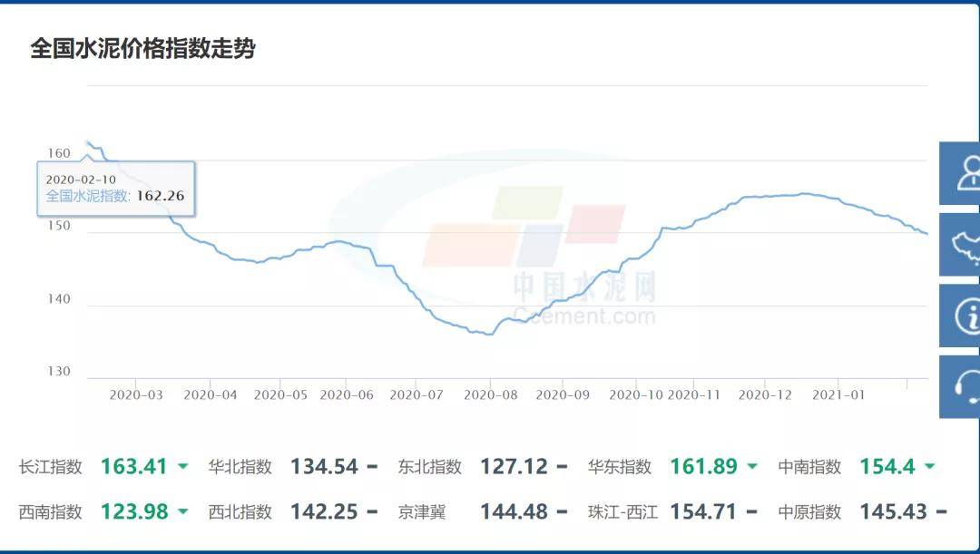Select the 华东指数 index label
This screenshot has width=980, height=554.
[620, 467]
